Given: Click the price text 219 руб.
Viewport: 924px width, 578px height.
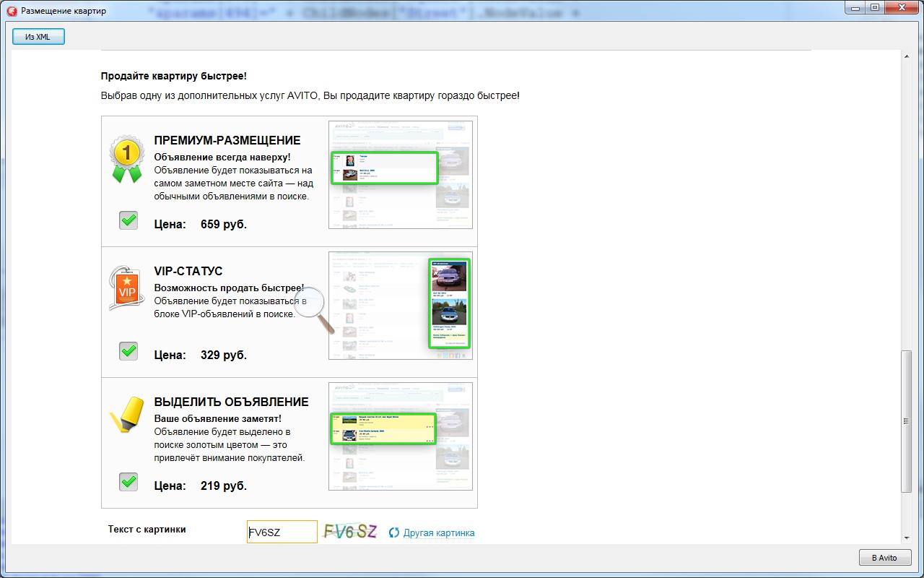Looking at the screenshot, I should pos(224,486).
